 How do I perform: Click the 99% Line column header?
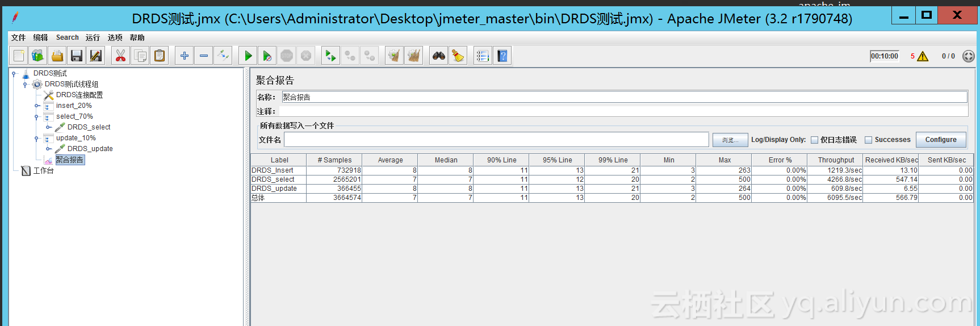coord(613,160)
